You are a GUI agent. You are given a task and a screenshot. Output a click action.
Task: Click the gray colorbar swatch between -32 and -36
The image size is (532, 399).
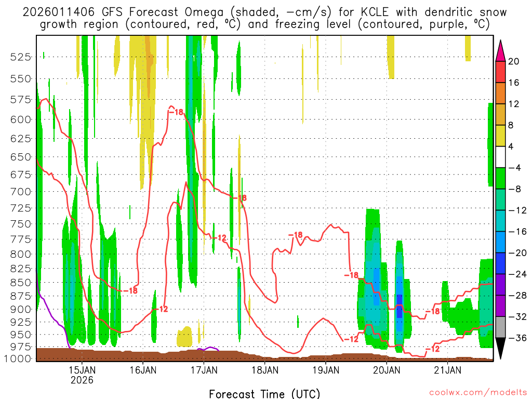click(x=500, y=327)
